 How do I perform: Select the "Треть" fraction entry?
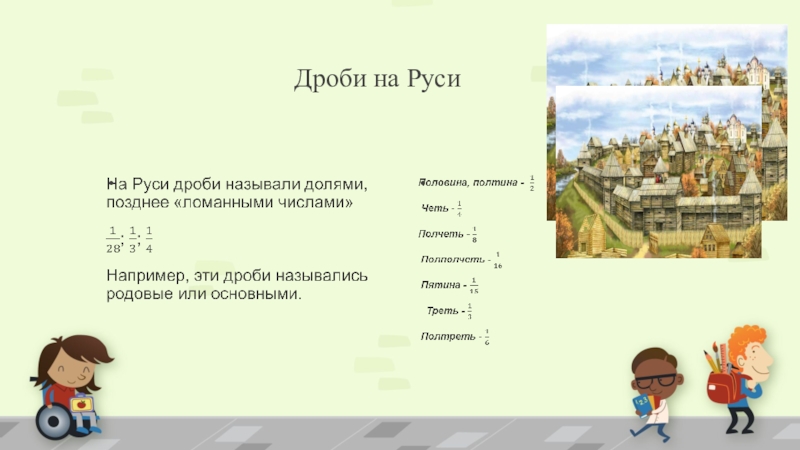click(449, 311)
